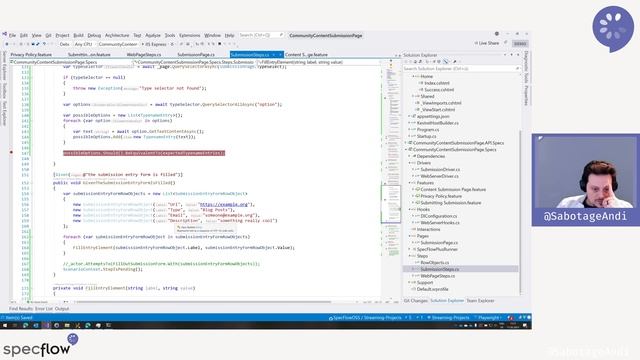The image size is (640, 360).
Task: Click the breakpoint marker on line 147
Action: 11,153
